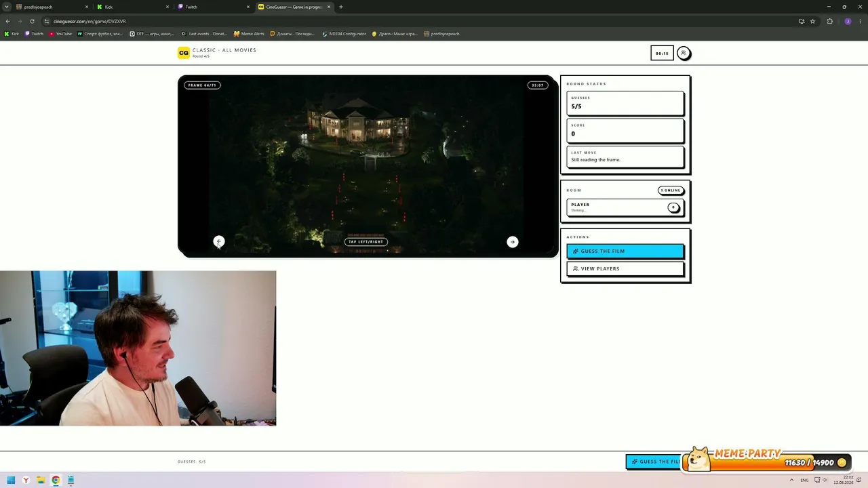Screen dimensions: 868x488
Task: Click the Last Move status box
Action: click(625, 157)
